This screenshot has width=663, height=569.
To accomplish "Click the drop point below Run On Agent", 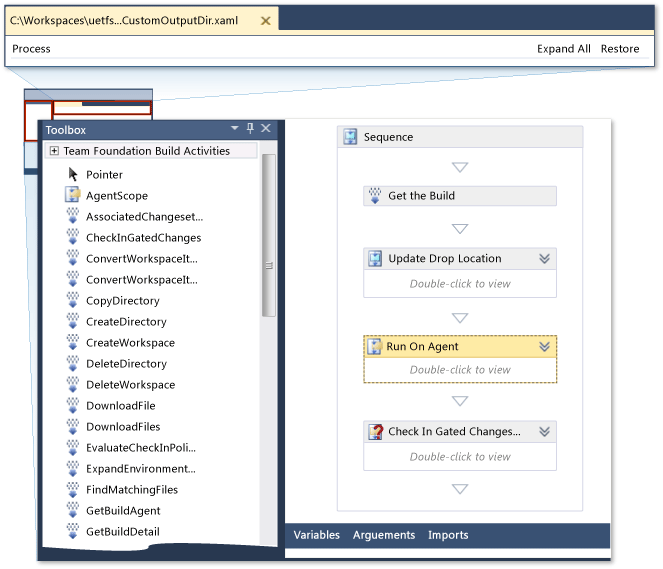I will (460, 400).
